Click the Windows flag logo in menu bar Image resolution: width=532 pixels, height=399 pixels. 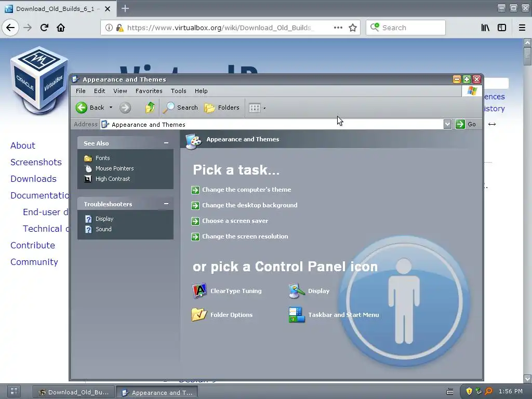[472, 91]
